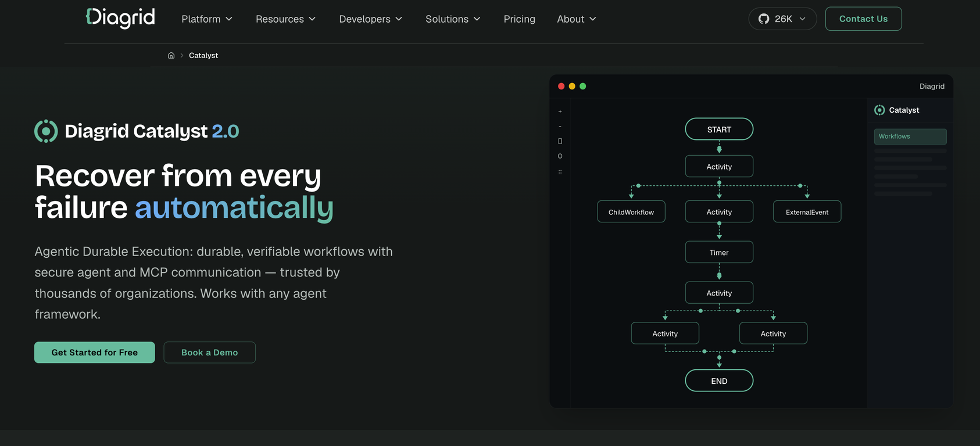Screen dimensions: 980x446
Task: Click the circle icon in the diagram toolbar
Action: coord(560,156)
